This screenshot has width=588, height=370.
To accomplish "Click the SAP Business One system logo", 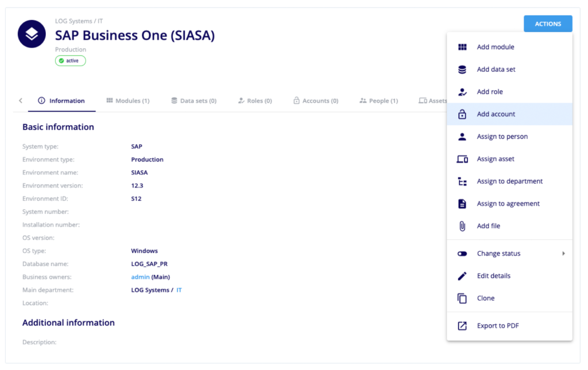I will pos(32,34).
